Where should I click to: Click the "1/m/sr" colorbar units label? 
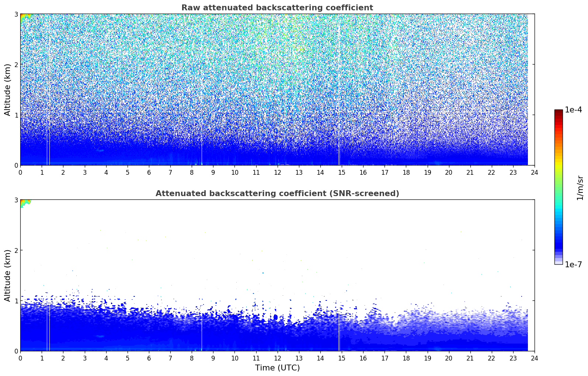click(x=580, y=188)
